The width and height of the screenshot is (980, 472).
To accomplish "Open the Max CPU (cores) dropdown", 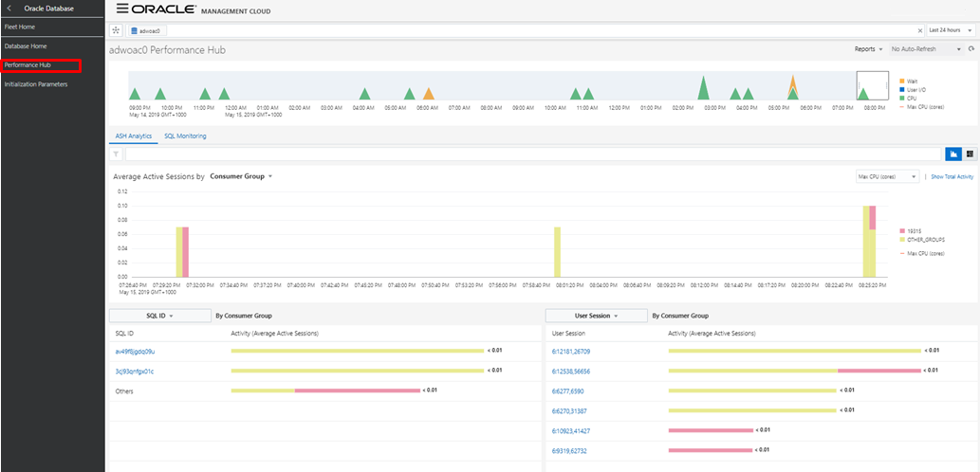I will point(887,176).
